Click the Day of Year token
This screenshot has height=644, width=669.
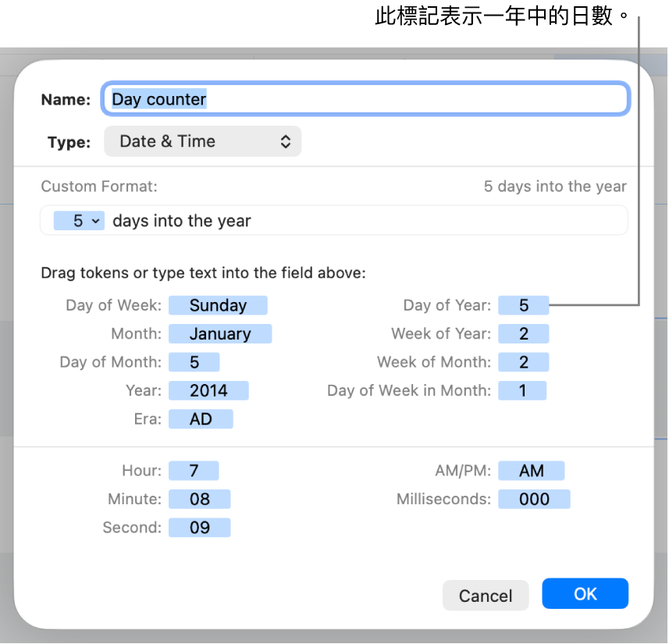tap(524, 305)
